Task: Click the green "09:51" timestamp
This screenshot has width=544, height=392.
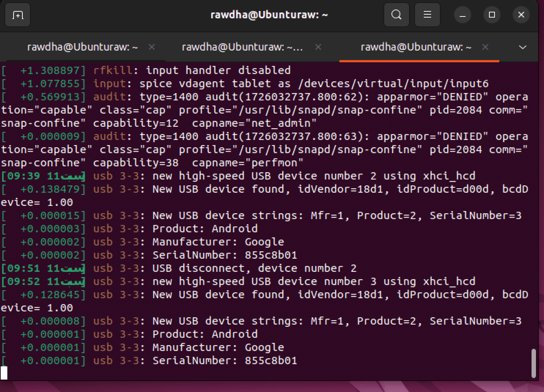Action: (23, 268)
